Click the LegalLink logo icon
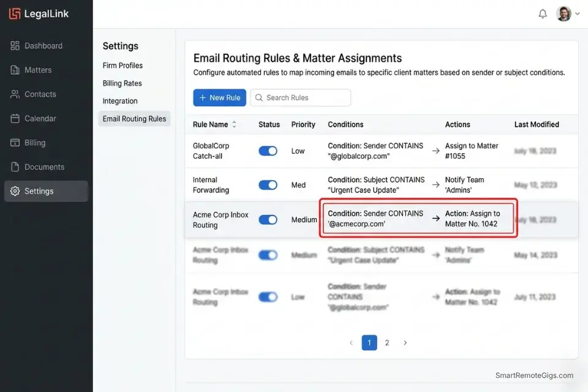This screenshot has width=588, height=392. point(15,13)
